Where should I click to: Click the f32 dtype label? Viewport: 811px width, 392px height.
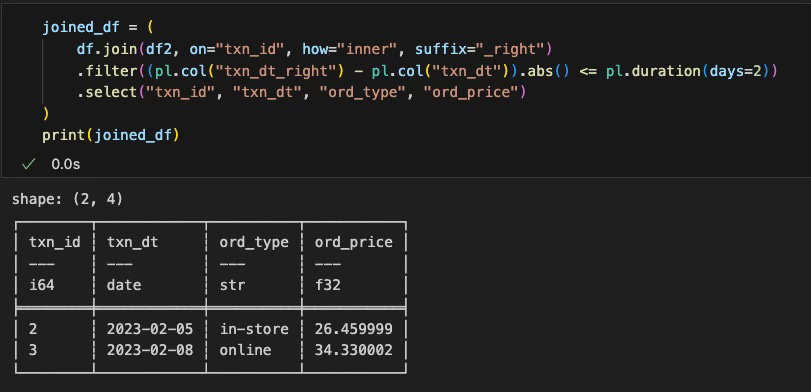(x=328, y=285)
